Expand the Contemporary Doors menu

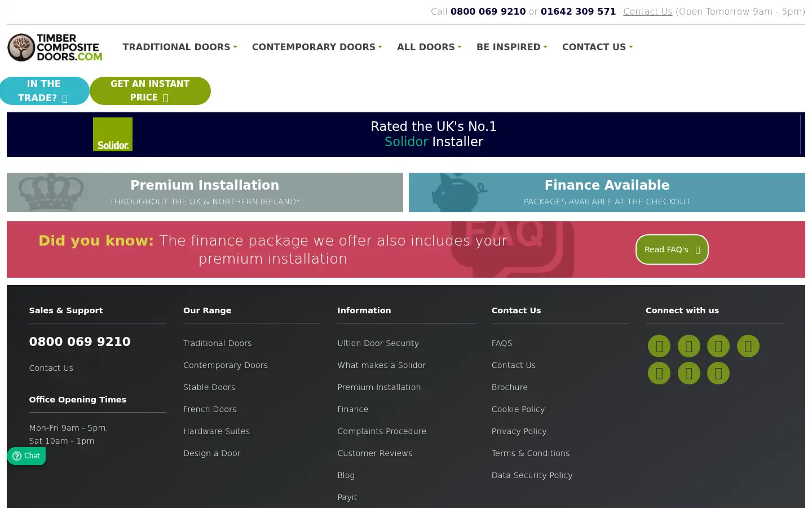[x=317, y=47]
